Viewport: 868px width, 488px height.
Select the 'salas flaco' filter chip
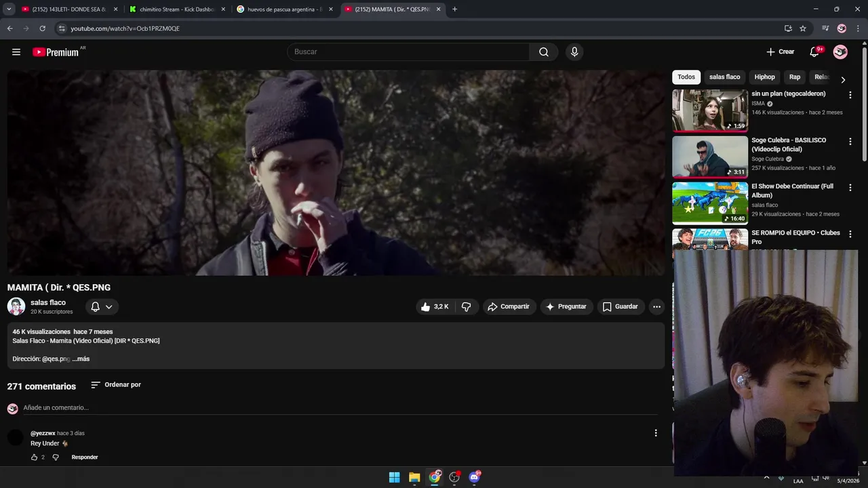[x=725, y=77]
